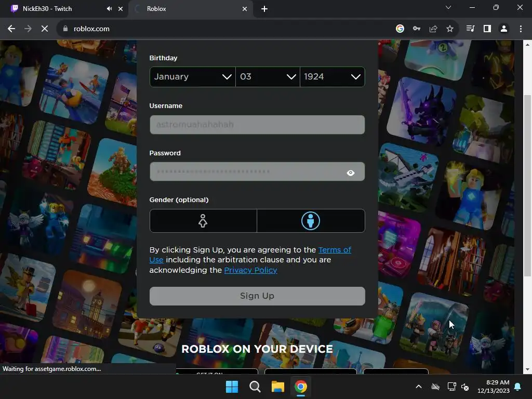Open the tab search chevron
This screenshot has width=532, height=399.
448,7
